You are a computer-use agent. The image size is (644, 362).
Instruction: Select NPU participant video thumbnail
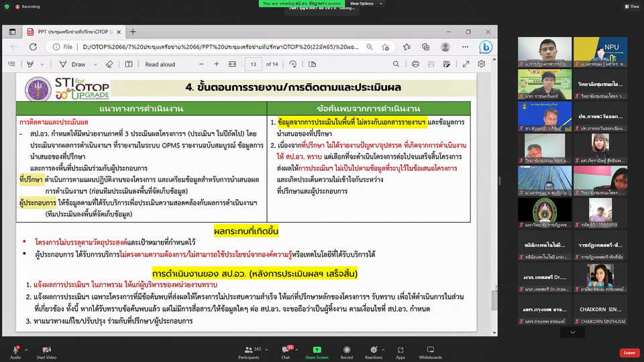[x=600, y=52]
